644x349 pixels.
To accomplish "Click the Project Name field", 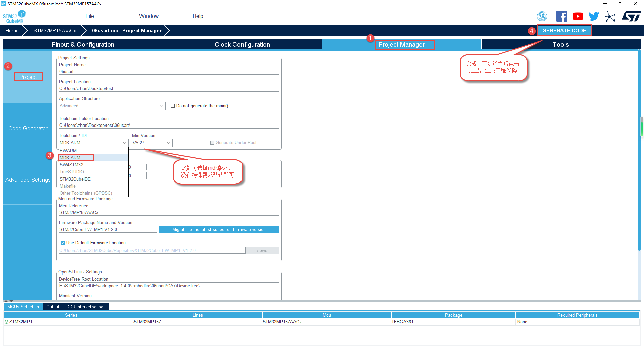I will [169, 71].
